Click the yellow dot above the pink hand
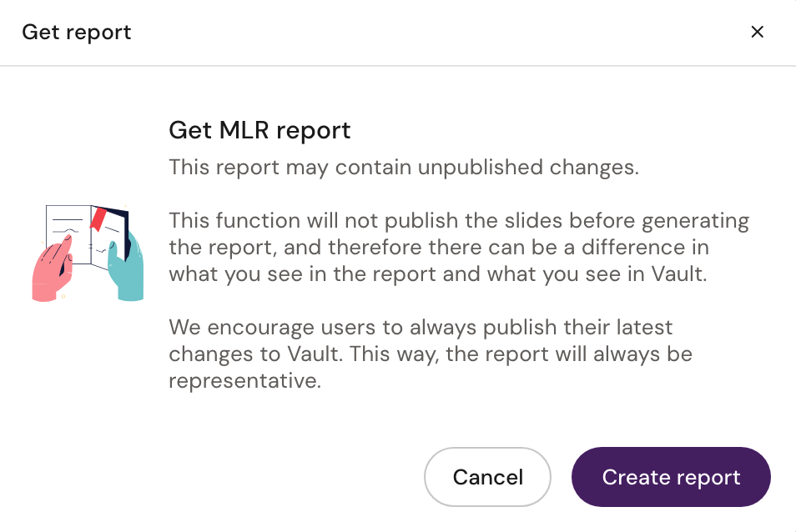This screenshot has height=532, width=796. point(42,243)
